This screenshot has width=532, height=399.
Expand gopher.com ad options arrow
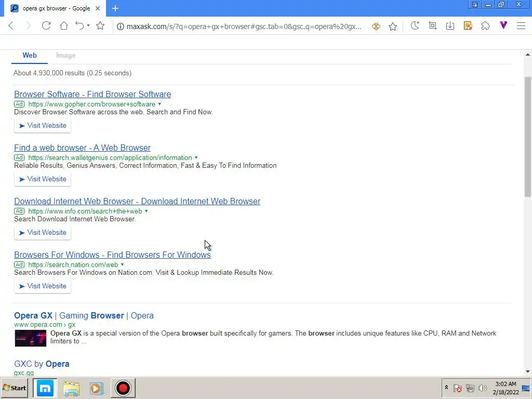click(159, 104)
